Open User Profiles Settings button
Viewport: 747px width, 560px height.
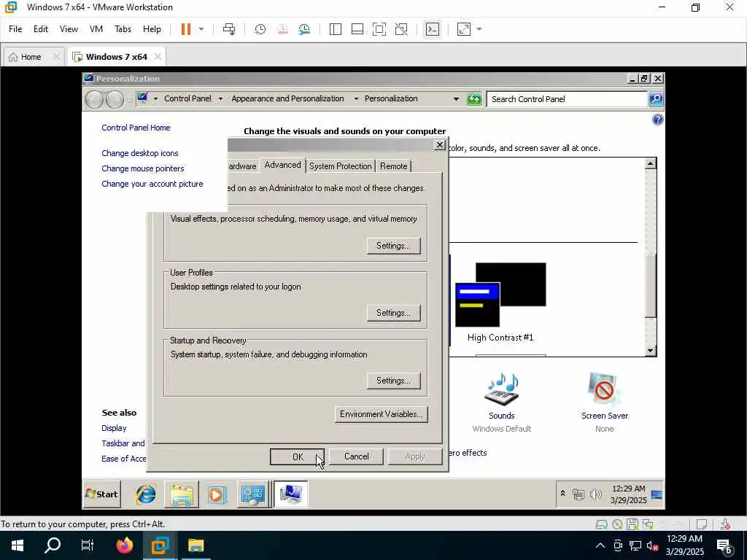(393, 313)
